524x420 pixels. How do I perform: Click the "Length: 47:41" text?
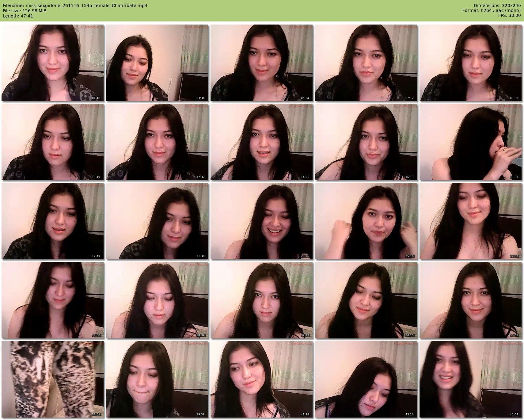18,16
